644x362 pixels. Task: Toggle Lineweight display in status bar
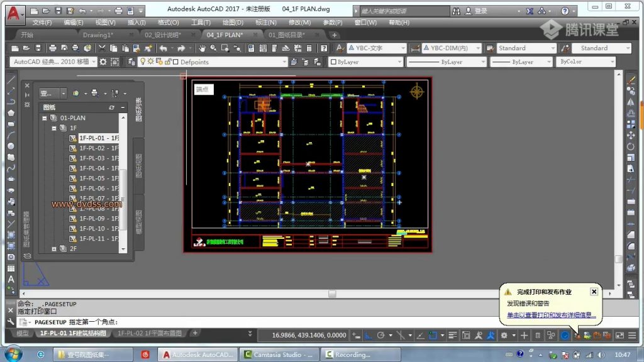[453, 336]
